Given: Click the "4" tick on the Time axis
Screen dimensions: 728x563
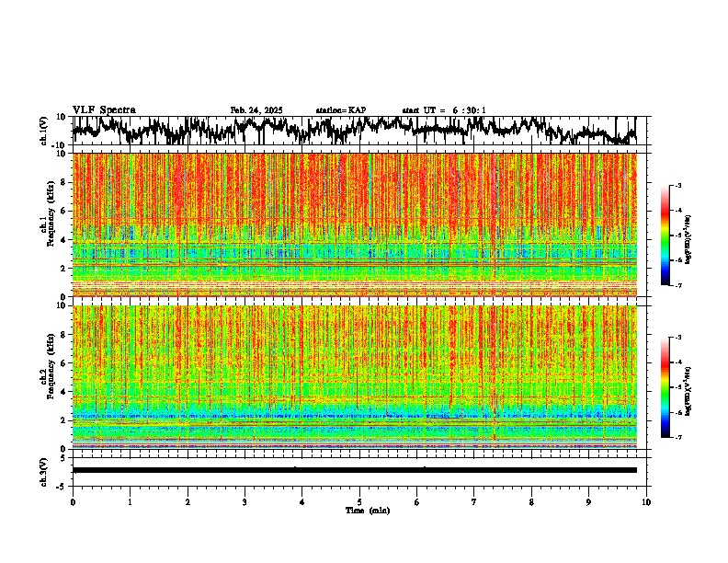Looking at the screenshot, I should point(302,502).
